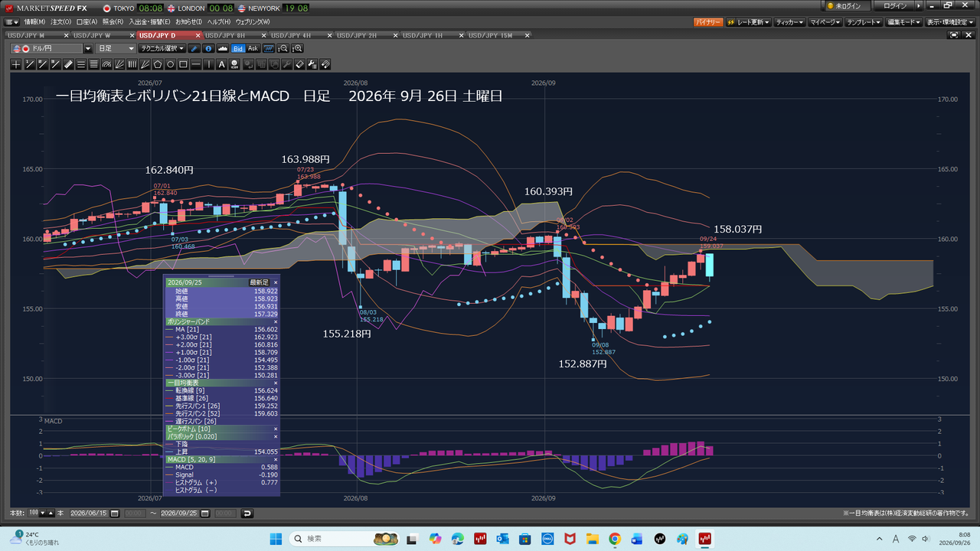Viewport: 980px width, 551px height.
Task: Select the horizontal line drawing tool
Action: pos(195,64)
